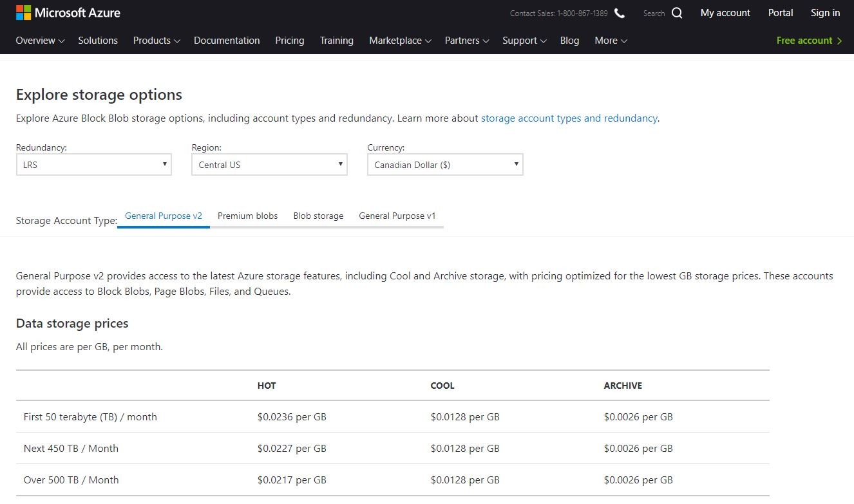Click the Microsoft Azure logo
Viewport: 854px width, 504px height.
68,13
